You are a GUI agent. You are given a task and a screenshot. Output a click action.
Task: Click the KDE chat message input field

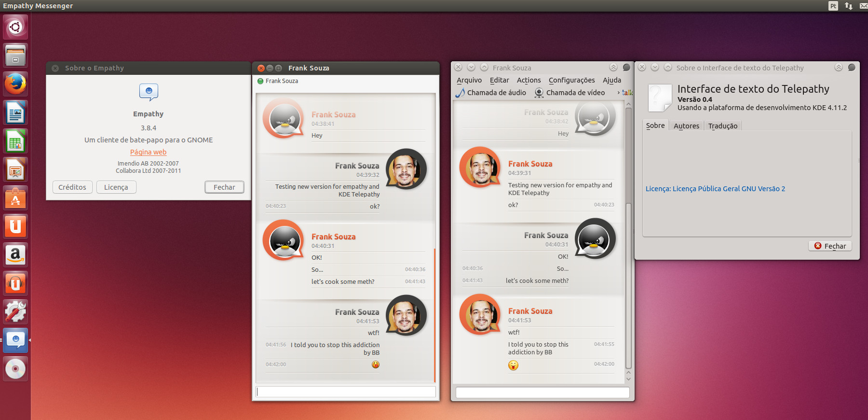coord(542,393)
